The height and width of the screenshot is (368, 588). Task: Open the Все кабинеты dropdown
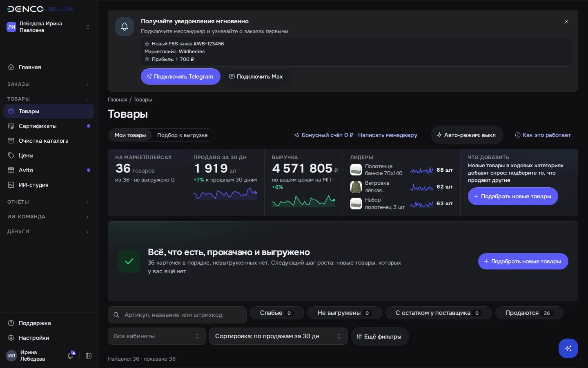pos(157,336)
